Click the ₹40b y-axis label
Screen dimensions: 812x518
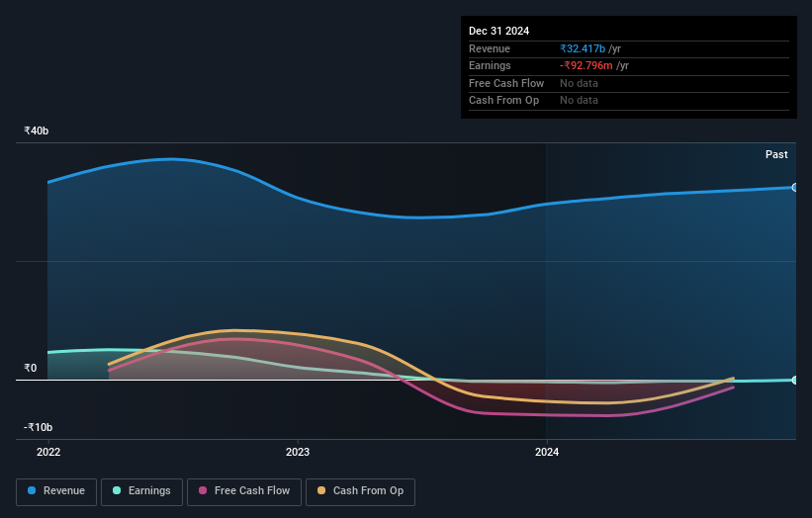point(37,130)
